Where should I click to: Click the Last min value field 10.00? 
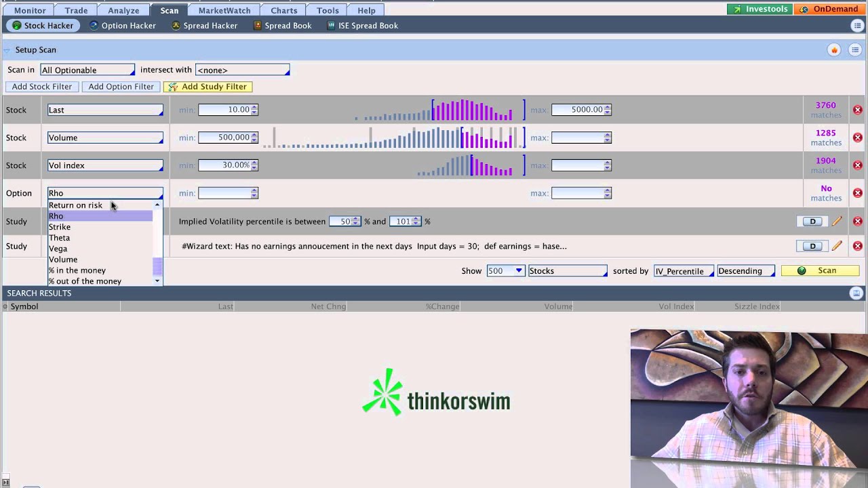tap(224, 110)
